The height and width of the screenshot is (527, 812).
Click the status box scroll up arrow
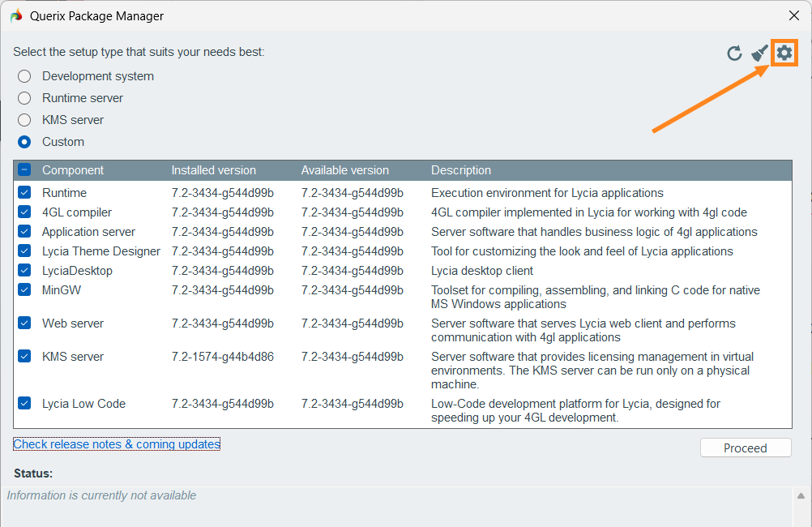tap(801, 496)
